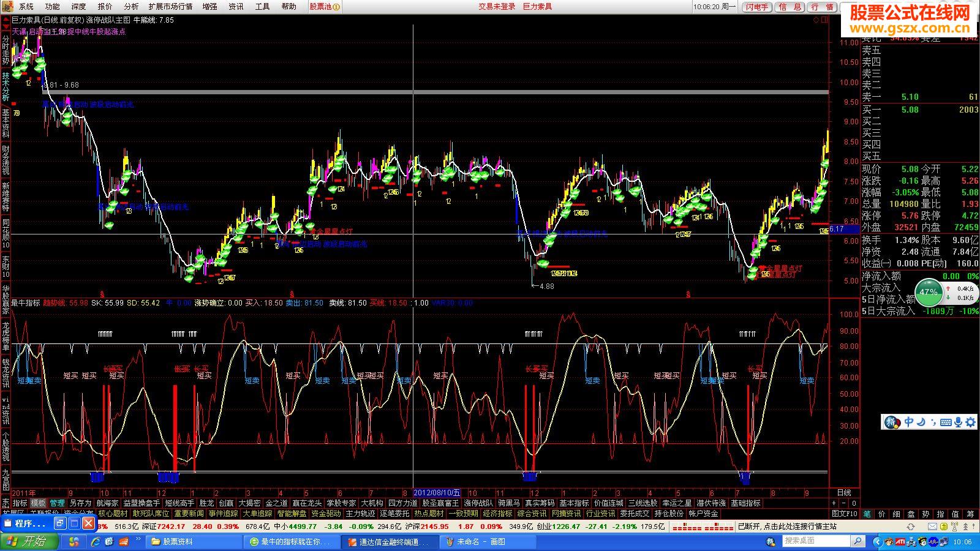Click the Internet Explorer quick launch icon
The height and width of the screenshot is (551, 980).
click(96, 541)
